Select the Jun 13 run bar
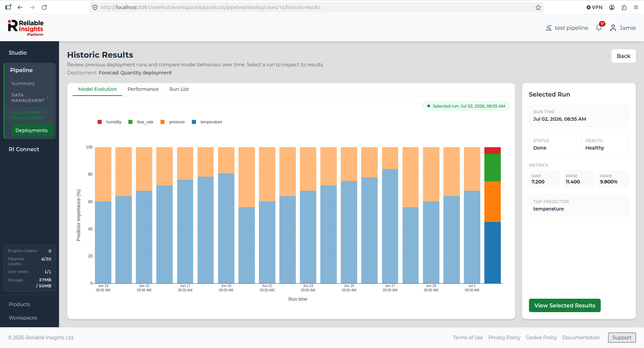 click(103, 215)
